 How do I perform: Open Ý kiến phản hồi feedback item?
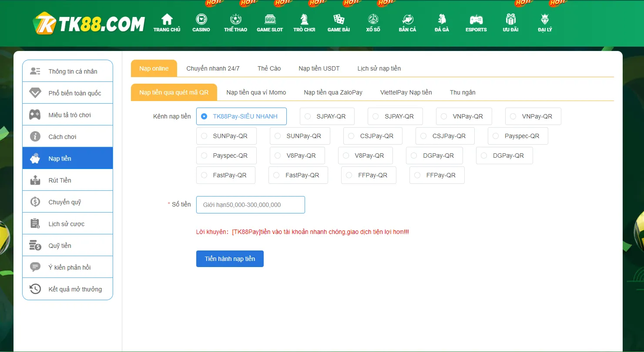(x=67, y=267)
